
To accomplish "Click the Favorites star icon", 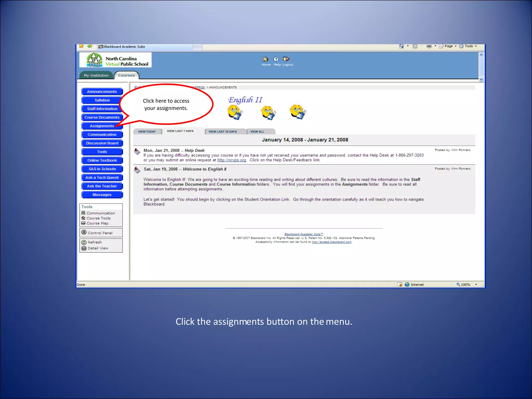I will click(81, 46).
